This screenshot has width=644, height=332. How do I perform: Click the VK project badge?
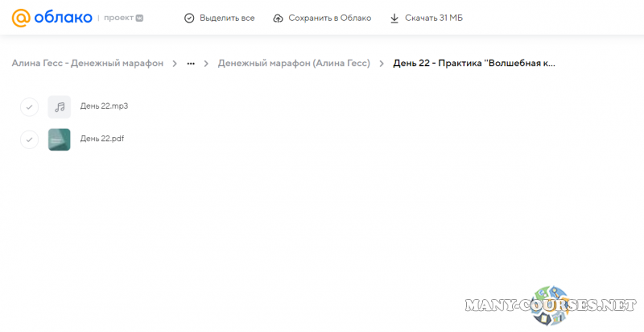pos(139,18)
